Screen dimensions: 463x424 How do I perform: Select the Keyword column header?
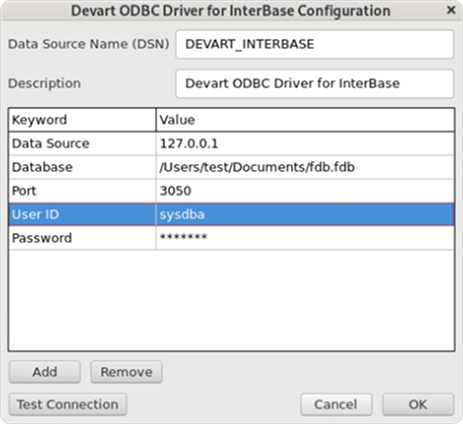click(82, 120)
